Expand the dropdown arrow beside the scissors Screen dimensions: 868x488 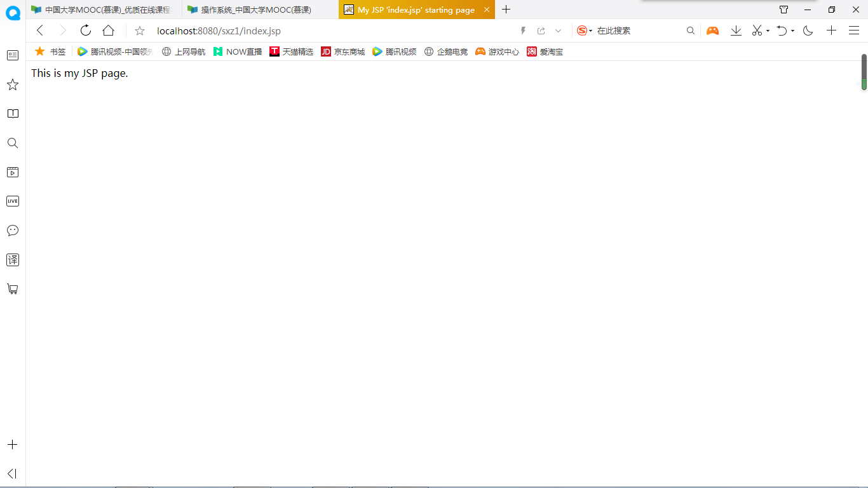pos(768,30)
